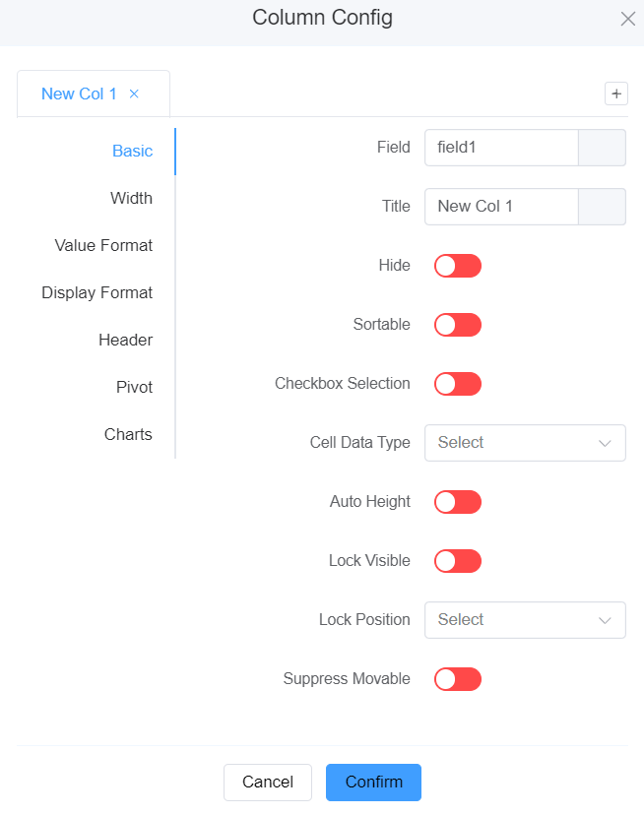This screenshot has height=815, width=644.
Task: Click the addon box beside Field input
Action: point(602,148)
